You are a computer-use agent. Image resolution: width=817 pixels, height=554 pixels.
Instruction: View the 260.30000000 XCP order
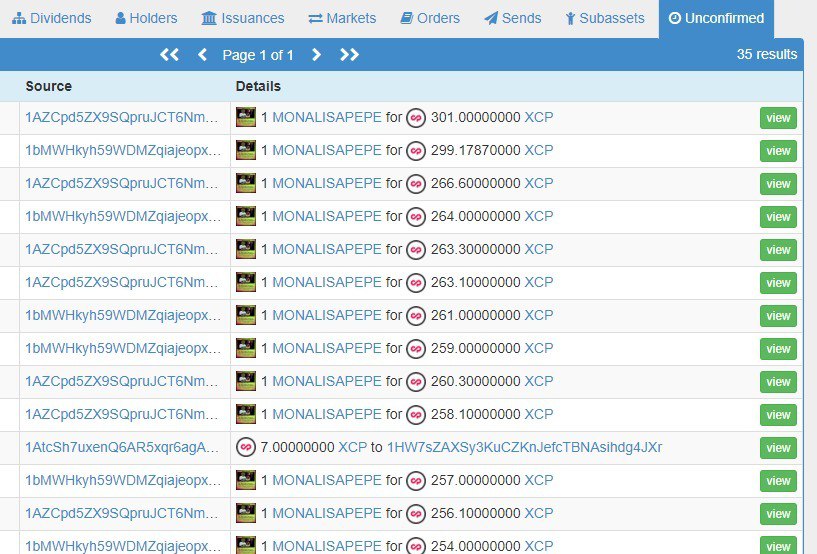(x=778, y=381)
